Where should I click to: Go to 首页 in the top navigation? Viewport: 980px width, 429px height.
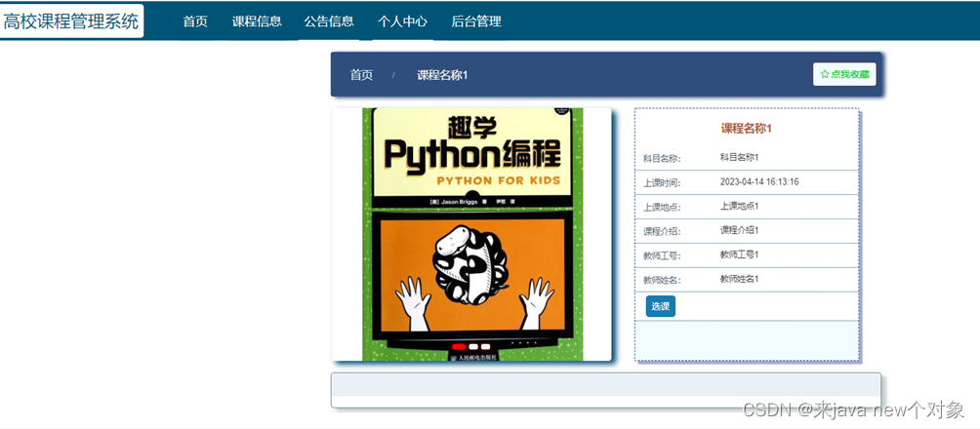coord(195,21)
